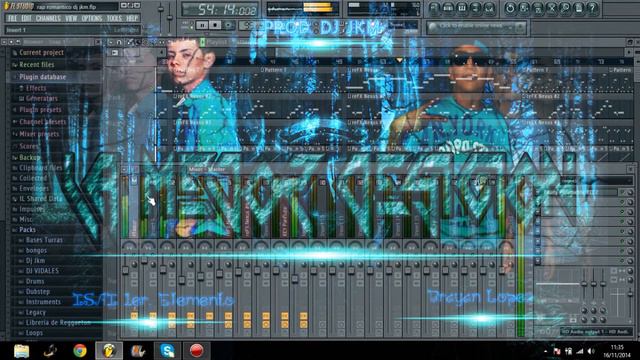Open the OPTIONS menu
640x360 pixels.
point(92,18)
